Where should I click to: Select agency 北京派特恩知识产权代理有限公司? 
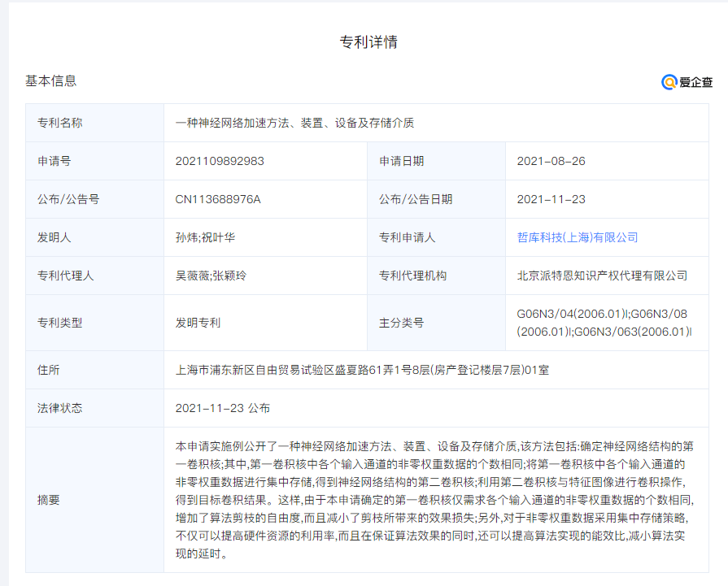tap(602, 276)
